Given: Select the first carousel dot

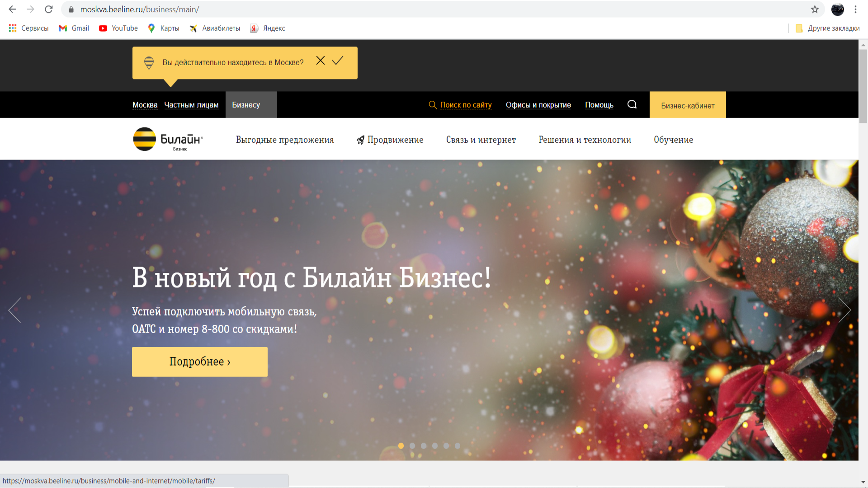Looking at the screenshot, I should 401,446.
